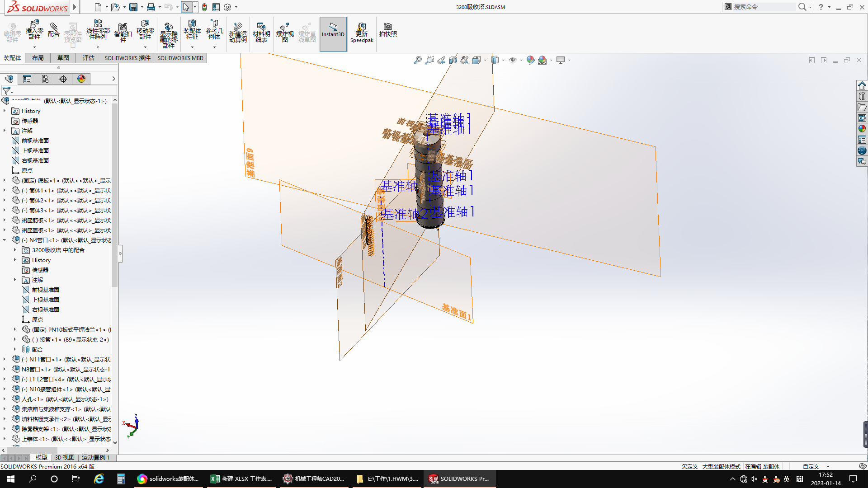Click the New document icon
868x488 pixels.
pos(98,7)
